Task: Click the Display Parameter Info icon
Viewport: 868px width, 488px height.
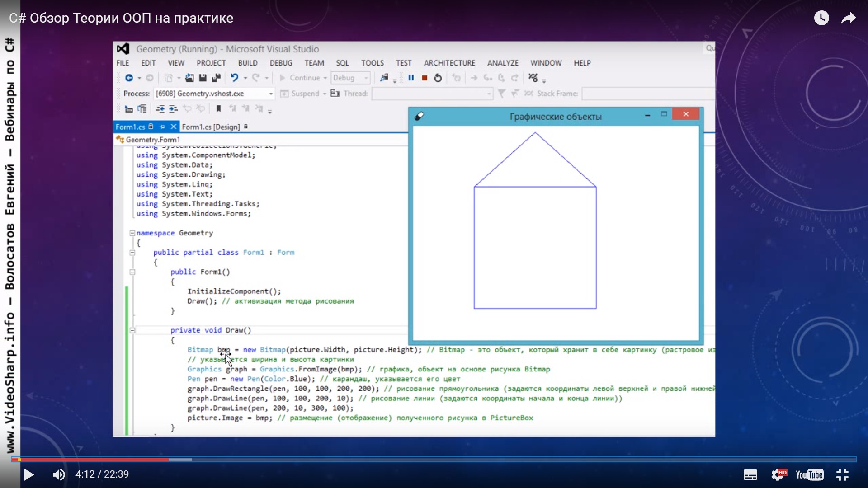Action: pos(142,109)
